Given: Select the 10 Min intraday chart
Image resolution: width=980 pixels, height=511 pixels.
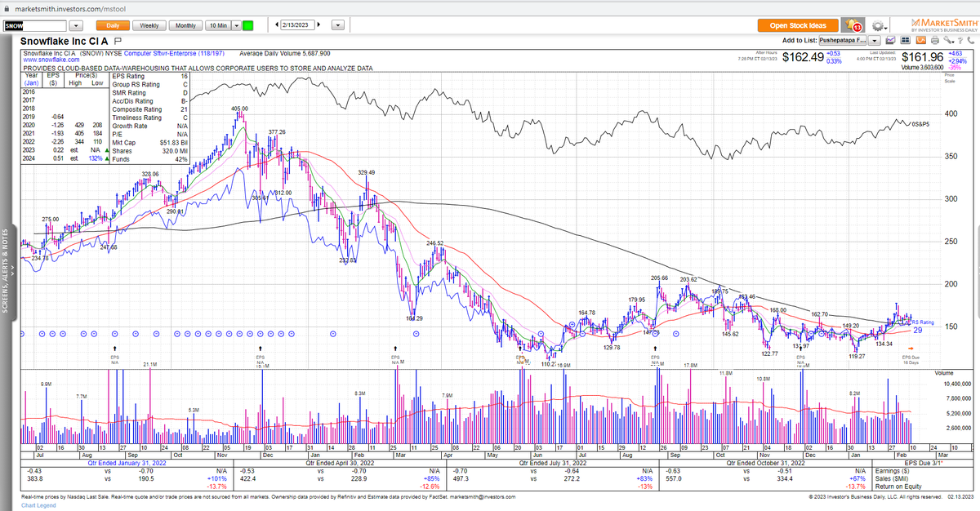Looking at the screenshot, I should 217,25.
